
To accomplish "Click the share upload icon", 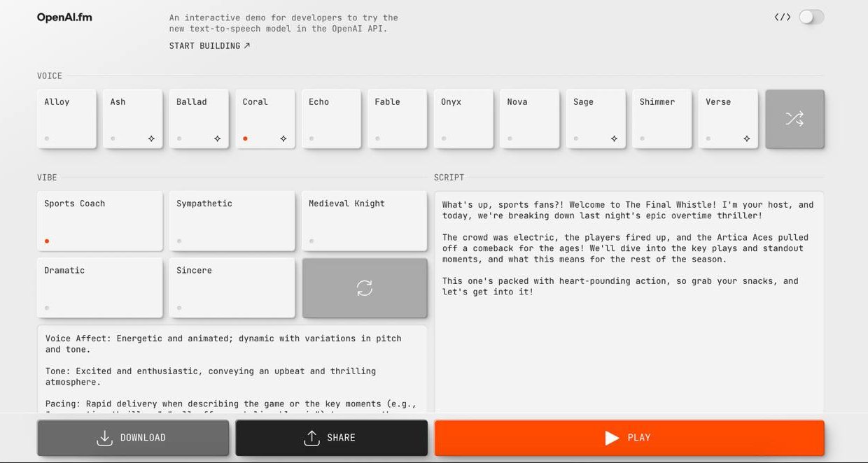I will point(311,438).
